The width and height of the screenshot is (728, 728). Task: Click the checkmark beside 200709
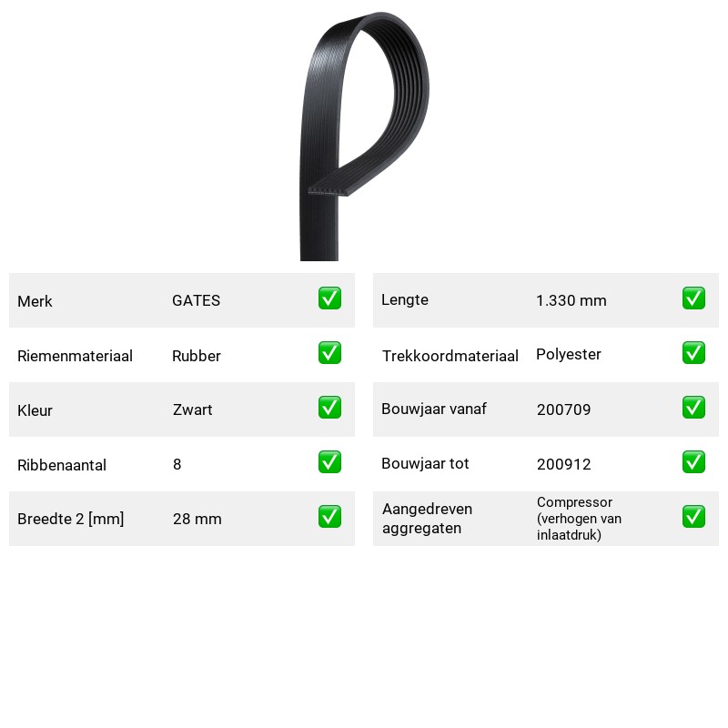click(693, 407)
